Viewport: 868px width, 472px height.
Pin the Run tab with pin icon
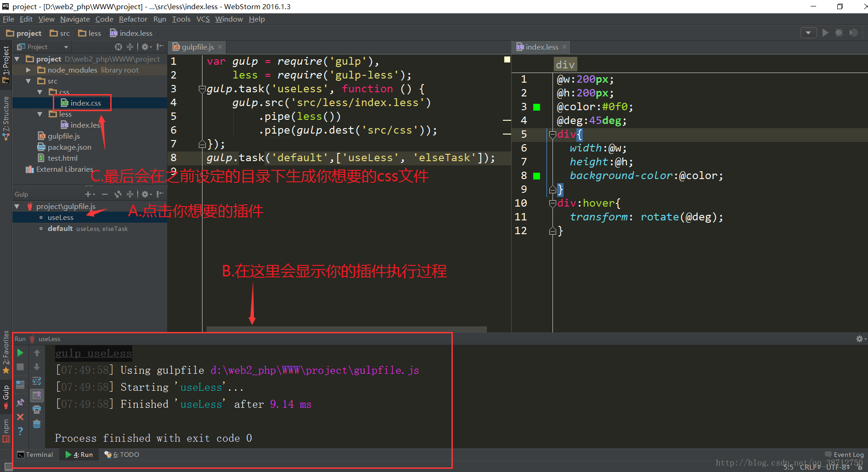pyautogui.click(x=20, y=402)
